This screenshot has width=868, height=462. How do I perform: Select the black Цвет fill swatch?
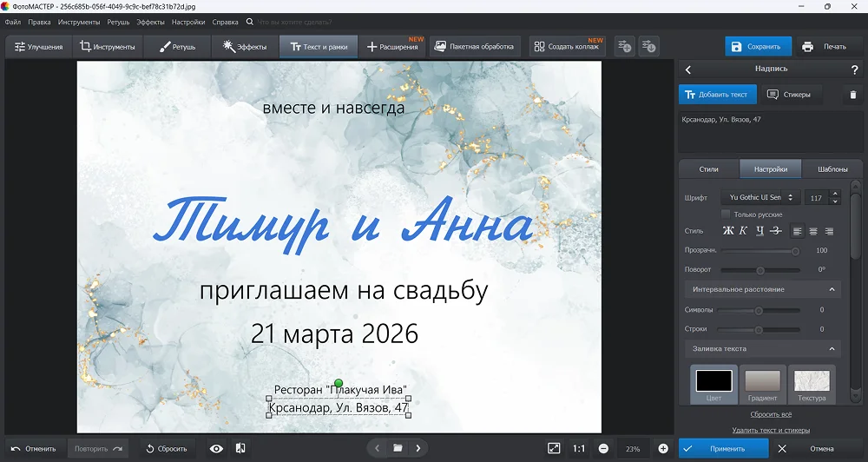(x=713, y=381)
